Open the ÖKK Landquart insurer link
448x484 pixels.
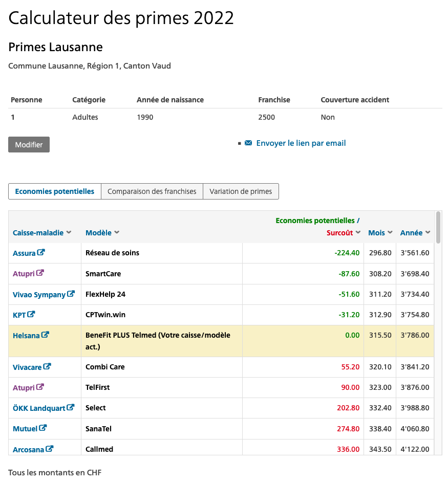(x=39, y=408)
